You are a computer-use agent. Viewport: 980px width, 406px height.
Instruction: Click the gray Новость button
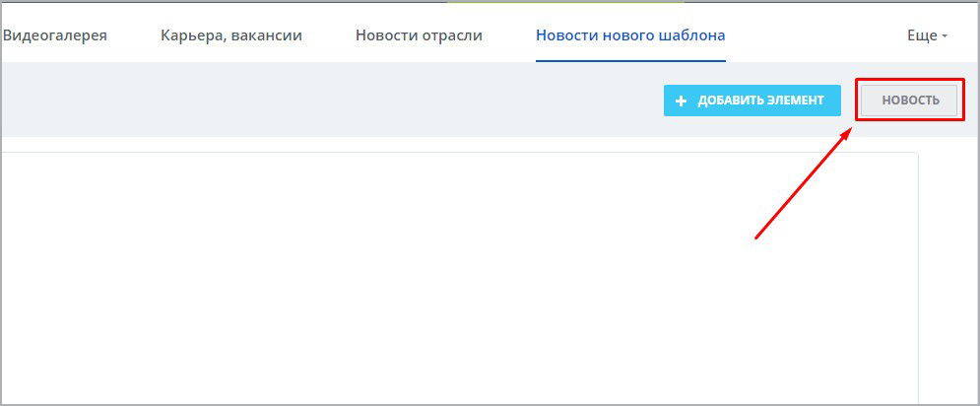click(909, 101)
